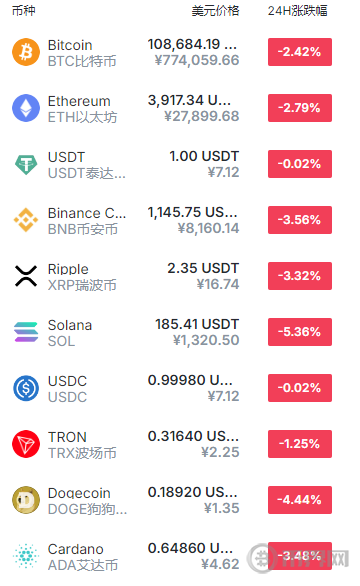Click Dogecoin's -4.44% red badge
Viewport: 360px width, 586px height.
click(300, 500)
